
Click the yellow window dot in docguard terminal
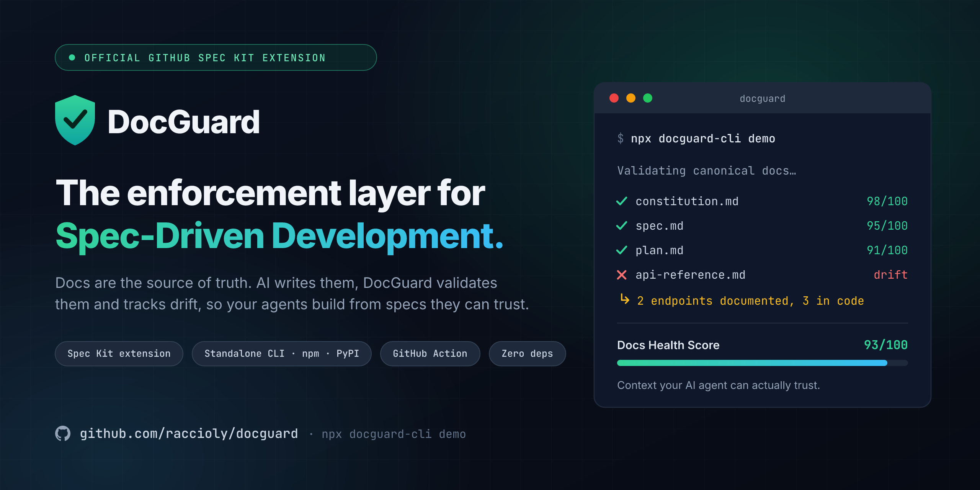point(631,98)
